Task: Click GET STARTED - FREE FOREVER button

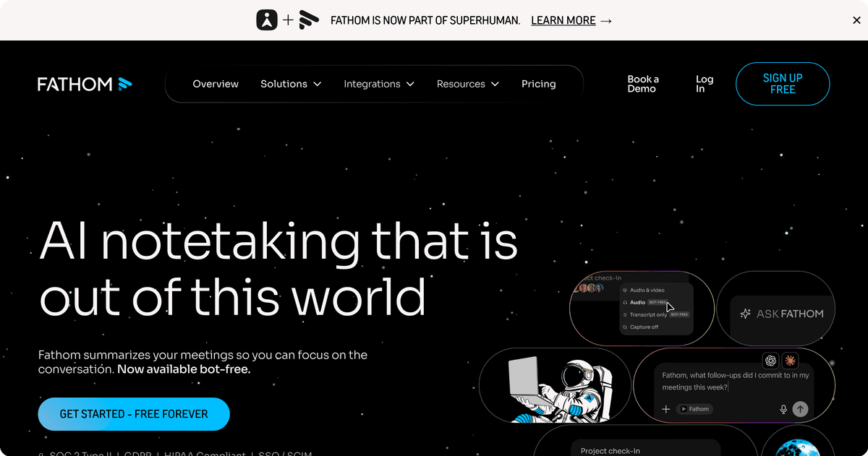Action: point(134,414)
